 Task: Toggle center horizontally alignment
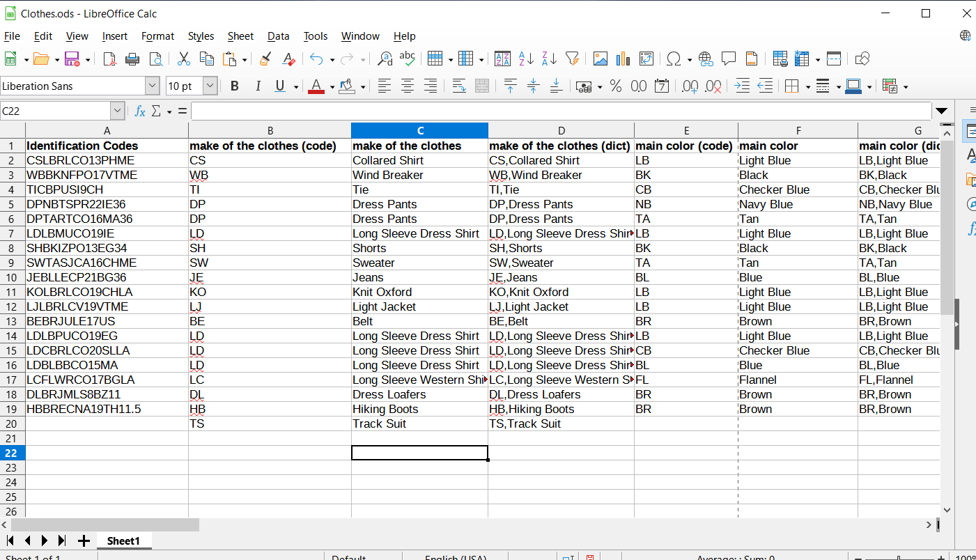(x=408, y=86)
